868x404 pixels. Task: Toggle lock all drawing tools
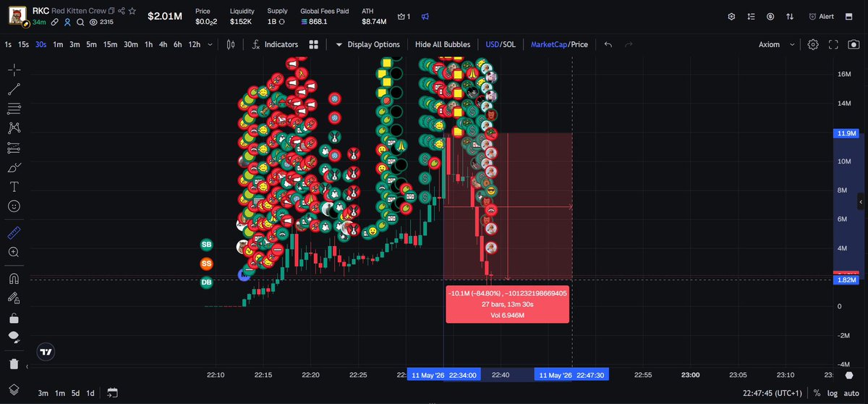point(14,317)
